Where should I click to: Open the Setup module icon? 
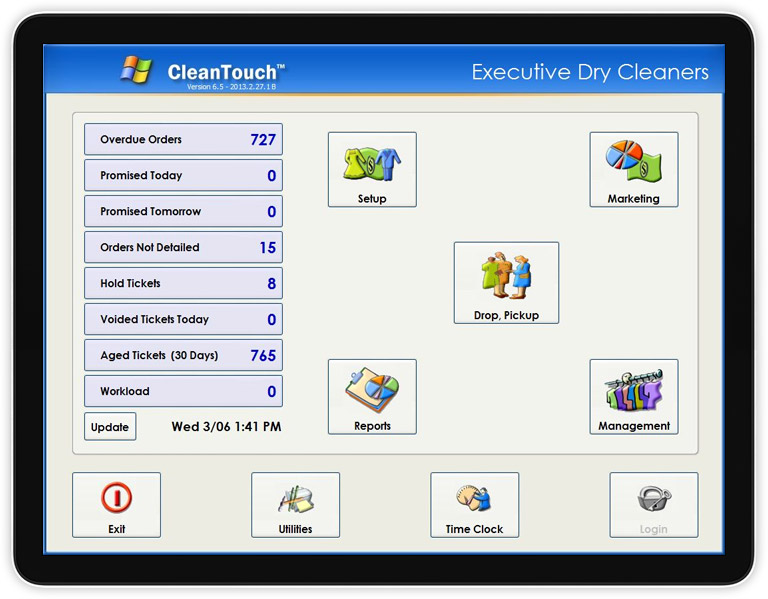372,164
